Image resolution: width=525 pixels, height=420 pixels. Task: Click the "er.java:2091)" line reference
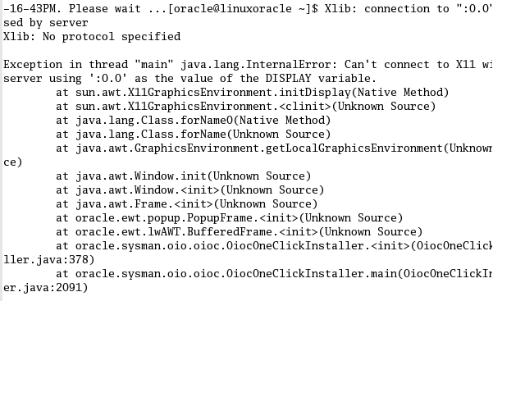(x=46, y=288)
